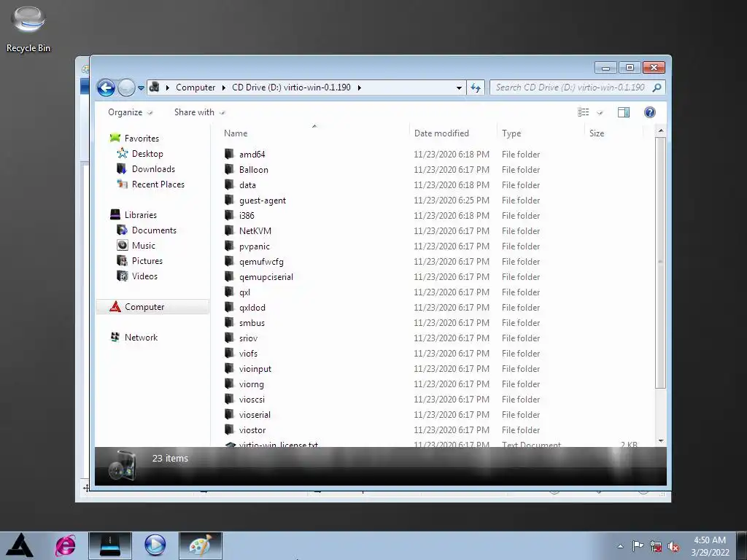Open Recent Places in sidebar
The image size is (747, 560).
158,184
